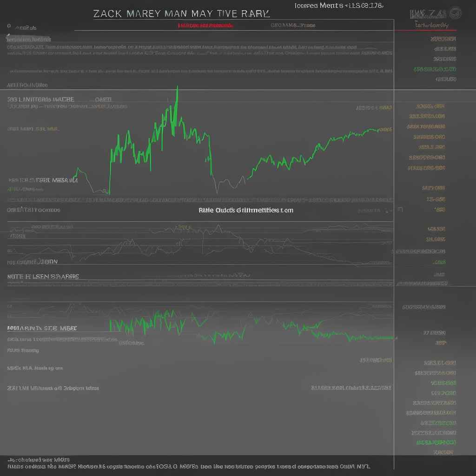The width and height of the screenshot is (476, 476).
Task: Expand the 'LIVITERIS MATRE' section heading
Action: [x=41, y=99]
